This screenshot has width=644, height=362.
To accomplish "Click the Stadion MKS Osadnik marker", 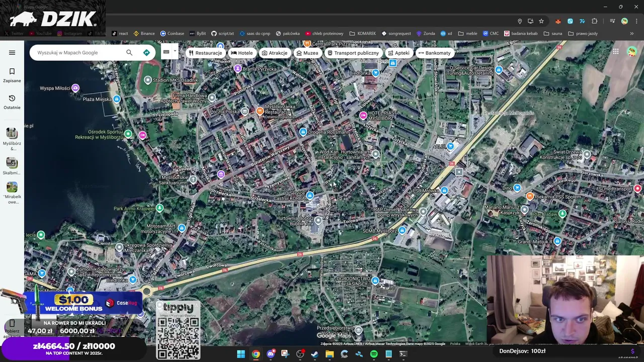I will click(x=148, y=80).
